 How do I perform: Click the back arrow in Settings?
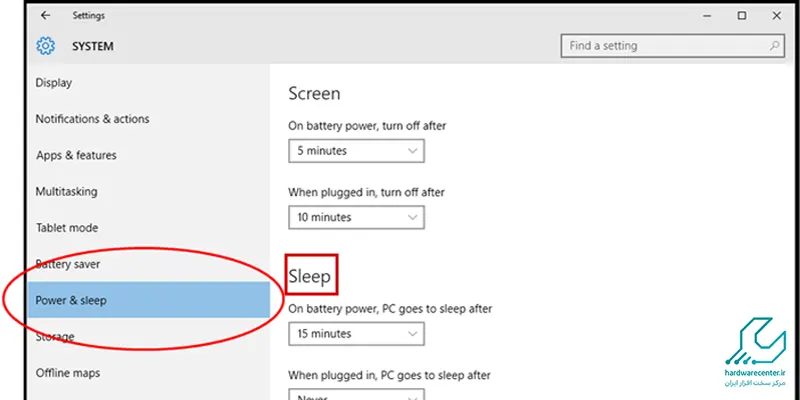tap(45, 16)
